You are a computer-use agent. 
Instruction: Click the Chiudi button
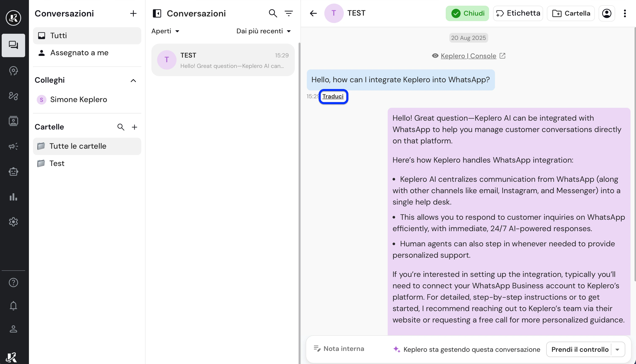click(x=467, y=13)
